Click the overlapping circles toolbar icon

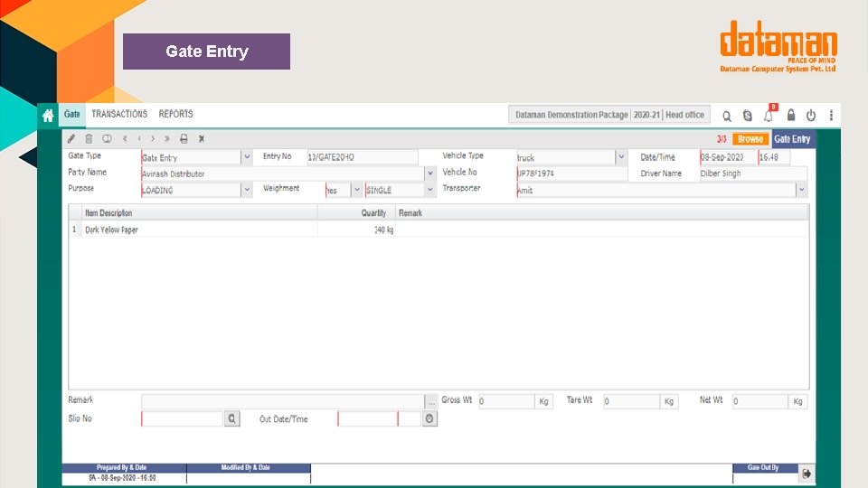tap(107, 139)
